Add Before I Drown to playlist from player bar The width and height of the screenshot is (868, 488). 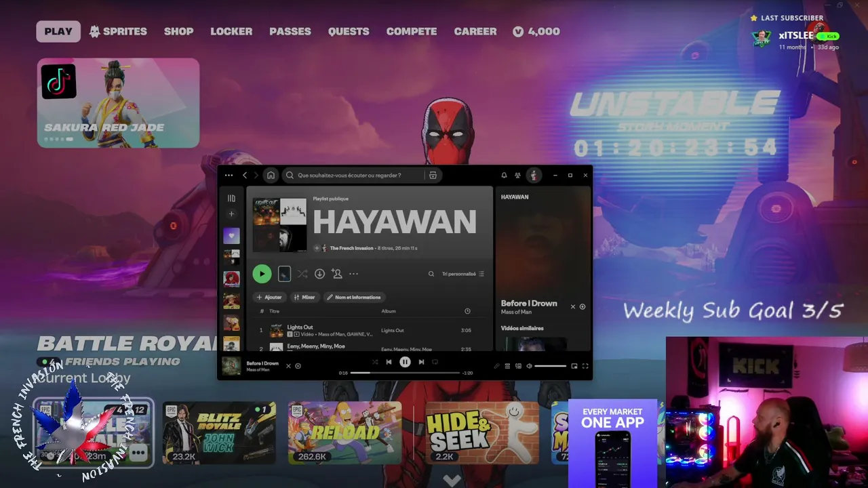click(x=298, y=366)
